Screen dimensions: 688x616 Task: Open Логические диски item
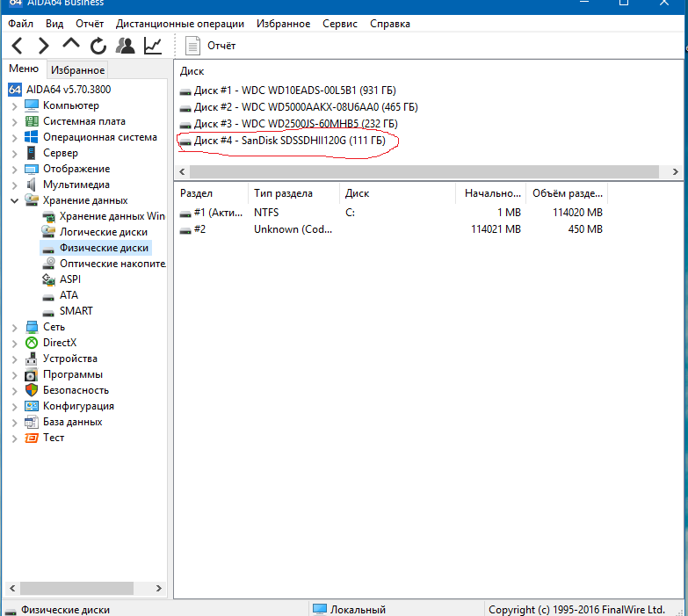95,232
